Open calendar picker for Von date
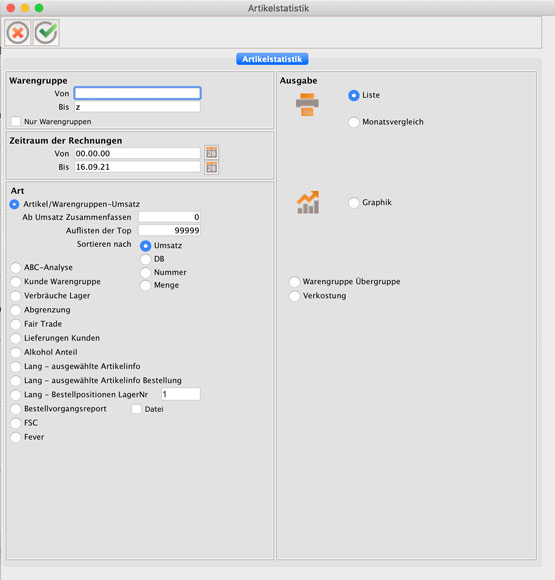 click(x=211, y=152)
